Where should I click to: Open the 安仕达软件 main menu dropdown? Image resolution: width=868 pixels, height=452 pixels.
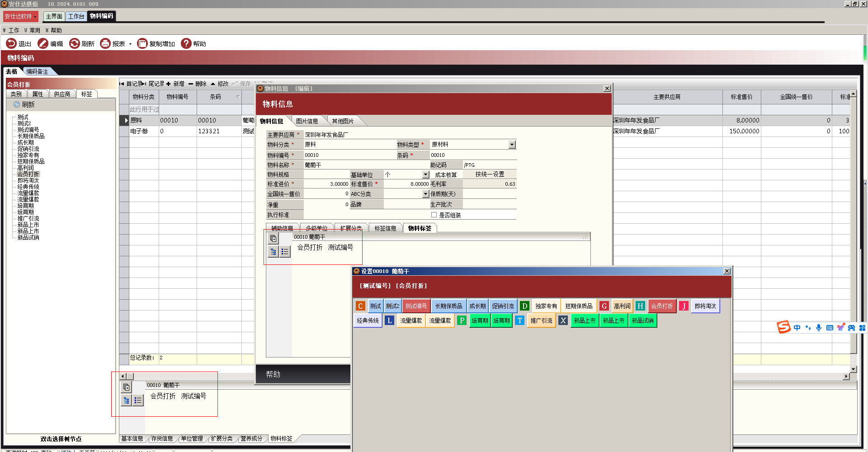[x=20, y=16]
